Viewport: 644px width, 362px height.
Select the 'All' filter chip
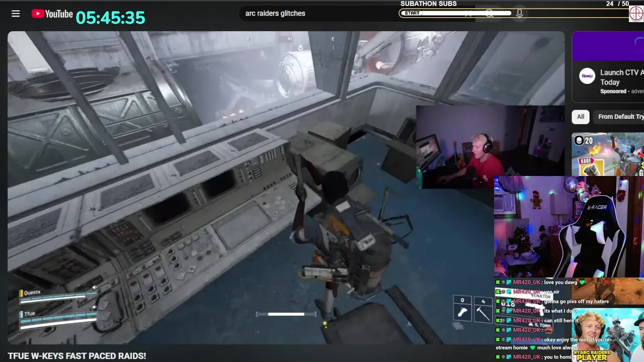[x=581, y=117]
